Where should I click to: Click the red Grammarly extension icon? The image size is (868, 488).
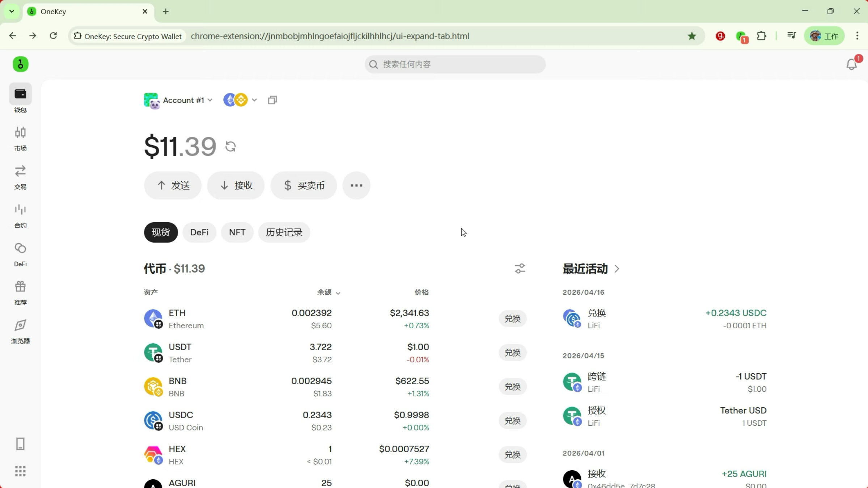coord(720,36)
